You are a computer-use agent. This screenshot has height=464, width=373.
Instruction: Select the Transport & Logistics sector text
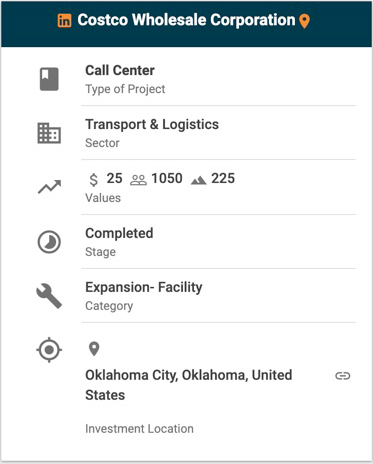[152, 124]
